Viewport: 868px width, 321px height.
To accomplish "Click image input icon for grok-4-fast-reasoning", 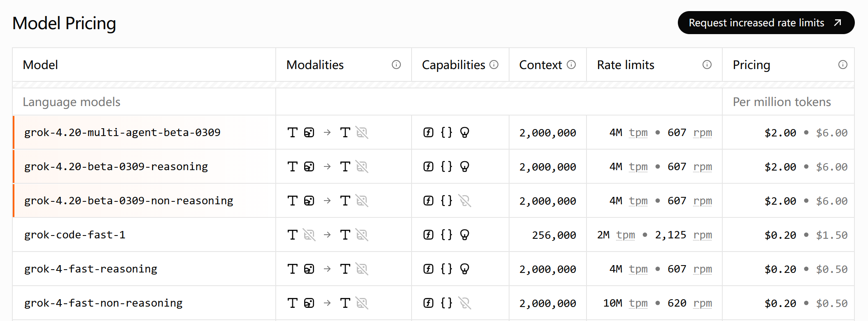I will click(309, 269).
